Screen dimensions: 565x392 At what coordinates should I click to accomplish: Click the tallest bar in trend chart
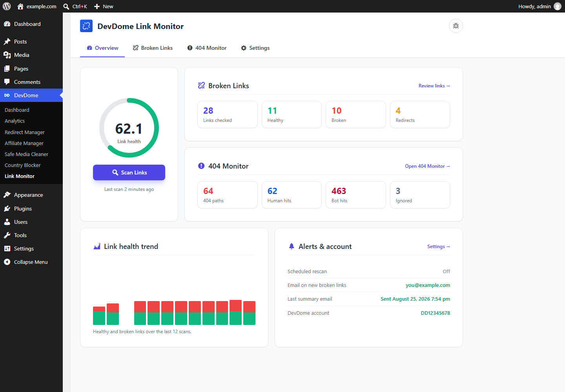tap(235, 312)
